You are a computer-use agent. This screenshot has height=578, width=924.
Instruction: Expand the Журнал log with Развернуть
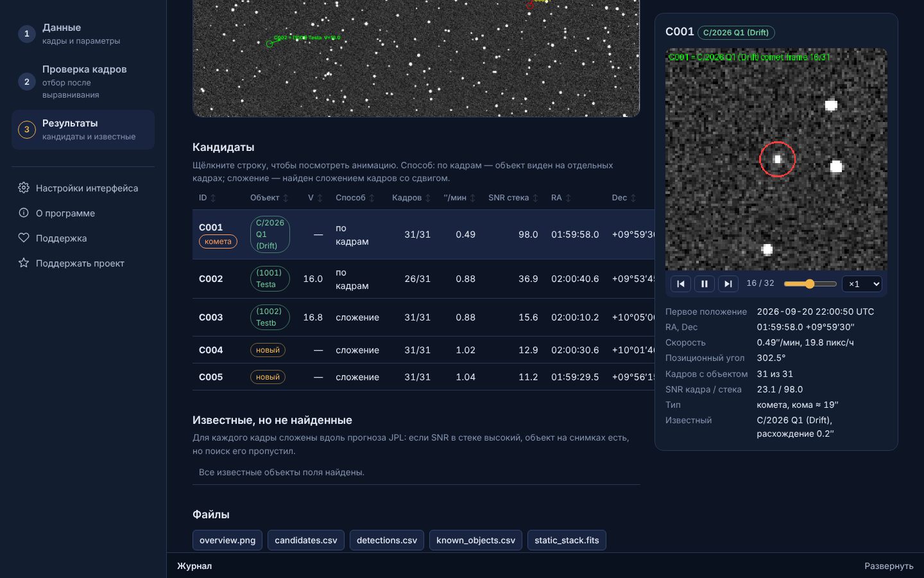[889, 566]
